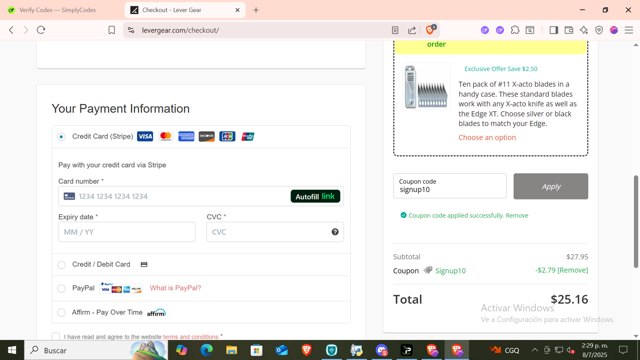This screenshot has width=640, height=360.
Task: Open Leo AI sparkle icon
Action: (x=584, y=30)
